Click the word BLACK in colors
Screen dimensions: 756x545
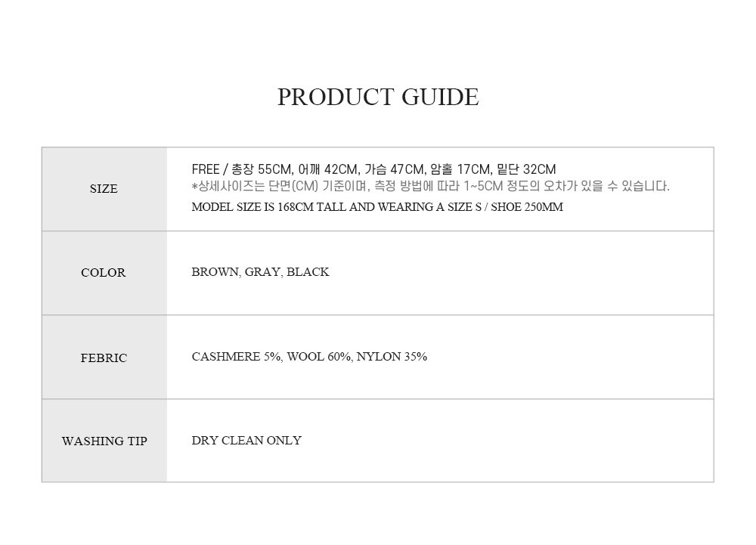308,272
